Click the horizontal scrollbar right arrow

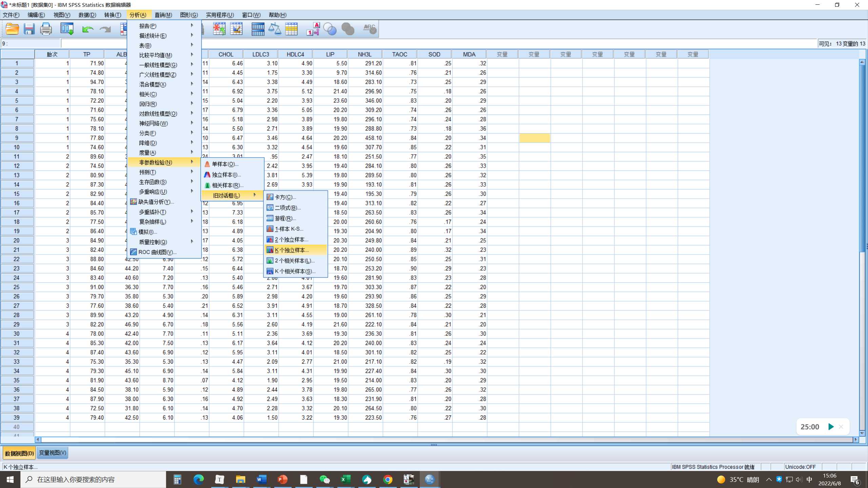click(856, 440)
